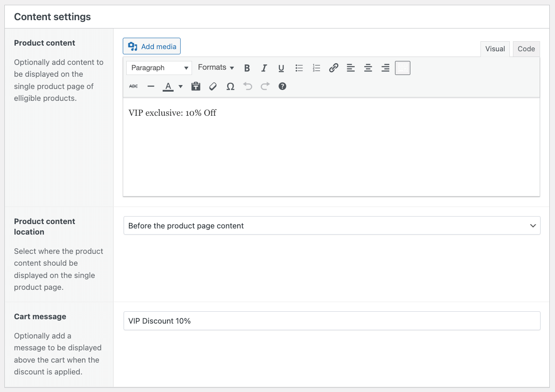The image size is (555, 392).
Task: Insert a hyperlink
Action: [333, 68]
